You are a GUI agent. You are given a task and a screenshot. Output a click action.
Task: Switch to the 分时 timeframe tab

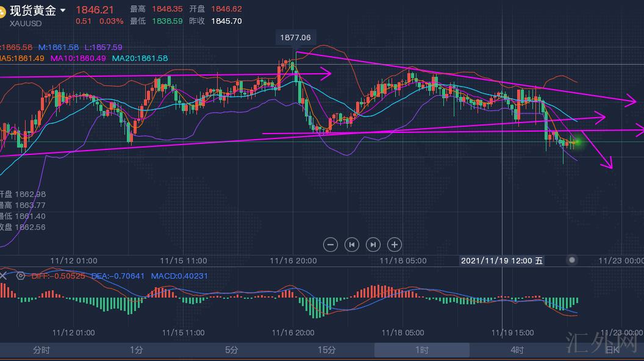pyautogui.click(x=41, y=350)
